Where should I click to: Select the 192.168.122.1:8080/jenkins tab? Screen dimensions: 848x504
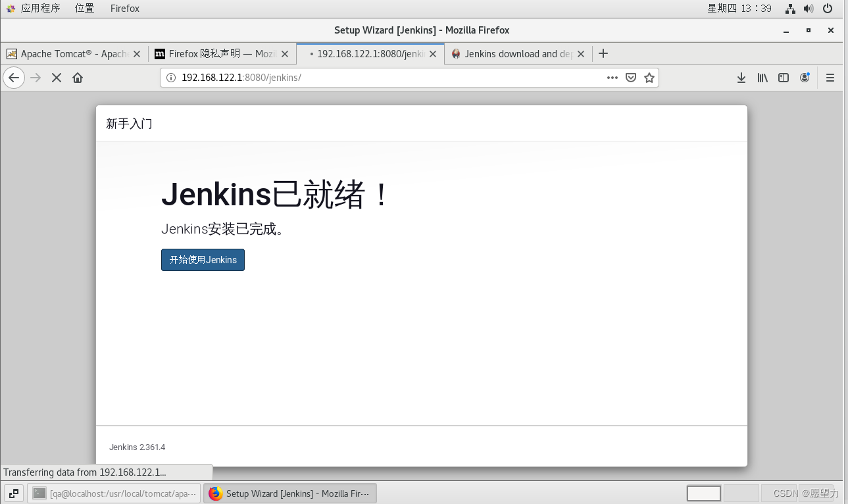pyautogui.click(x=370, y=54)
